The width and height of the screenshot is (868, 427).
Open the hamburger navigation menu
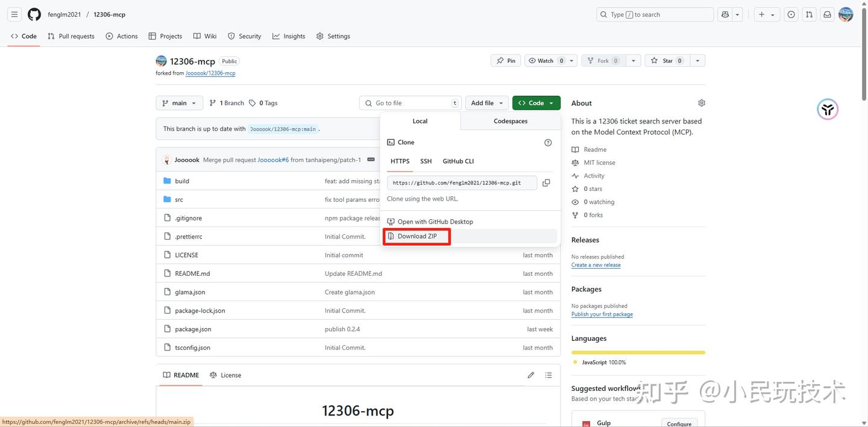(14, 14)
